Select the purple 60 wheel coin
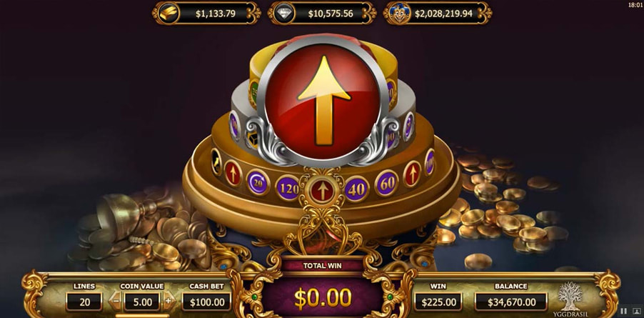 click(x=386, y=182)
